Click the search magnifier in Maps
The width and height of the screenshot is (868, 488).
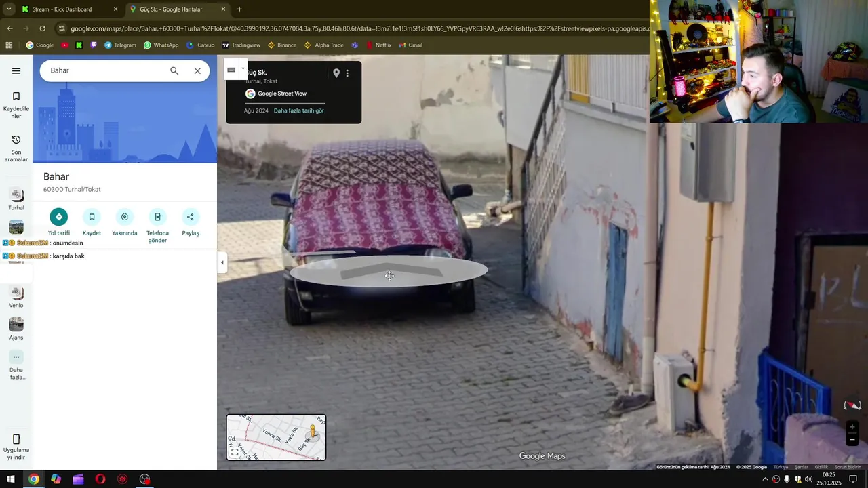click(x=174, y=70)
